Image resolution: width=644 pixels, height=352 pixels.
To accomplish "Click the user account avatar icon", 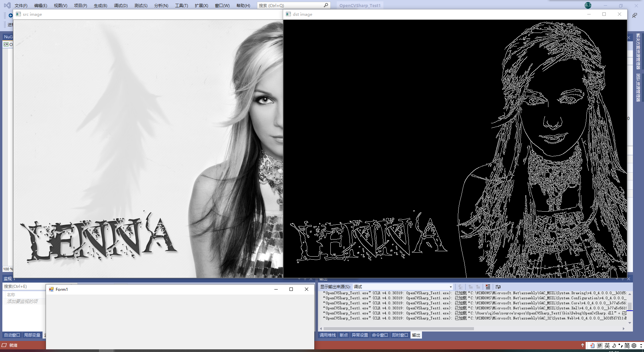I will [588, 5].
